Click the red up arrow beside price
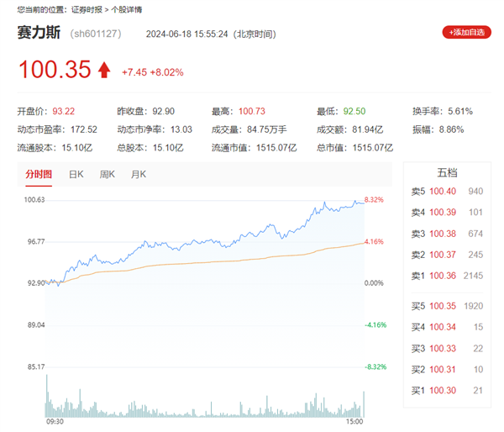This screenshot has height=432, width=504. 104,71
